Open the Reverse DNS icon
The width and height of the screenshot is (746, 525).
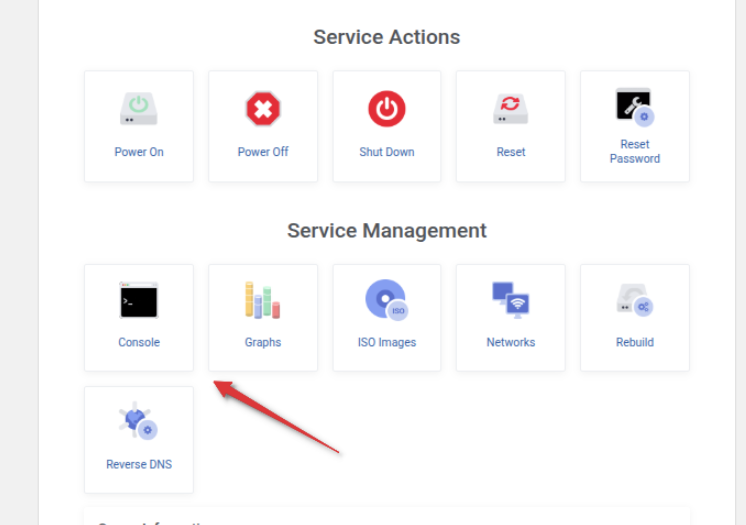pos(138,421)
